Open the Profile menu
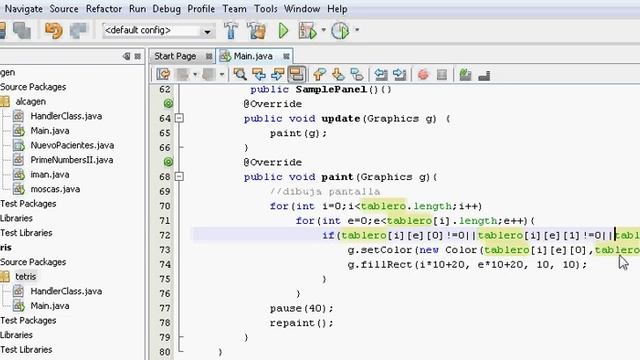Image resolution: width=640 pixels, height=360 pixels. (x=201, y=9)
